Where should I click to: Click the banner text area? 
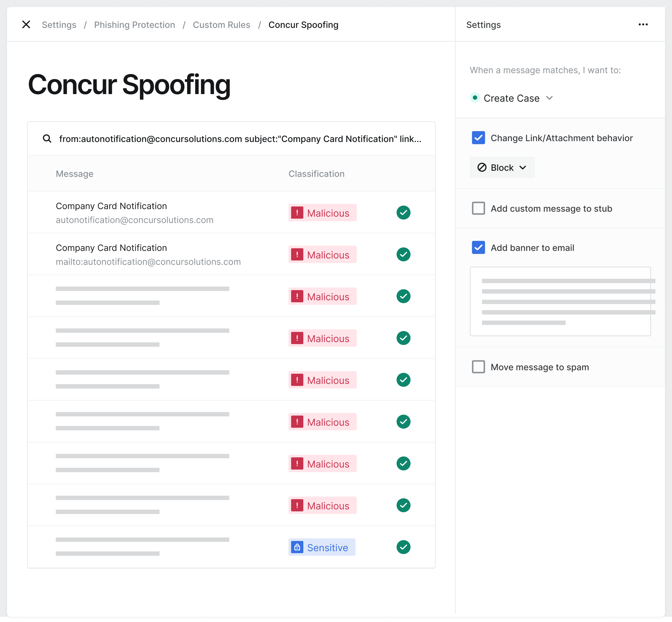pos(560,302)
